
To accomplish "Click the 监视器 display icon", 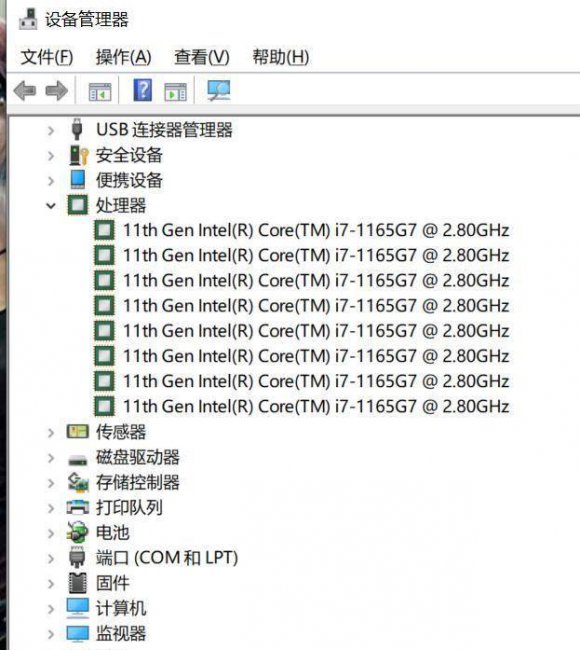I will point(78,633).
